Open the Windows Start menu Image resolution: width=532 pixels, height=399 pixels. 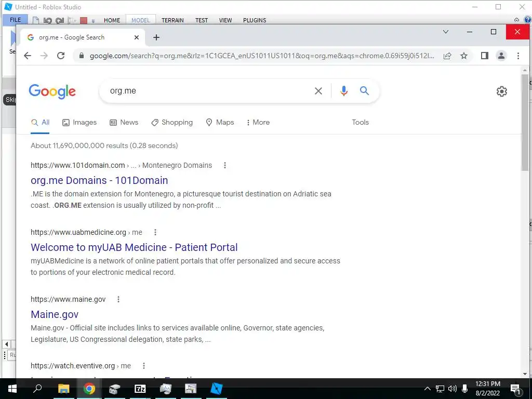click(x=12, y=389)
